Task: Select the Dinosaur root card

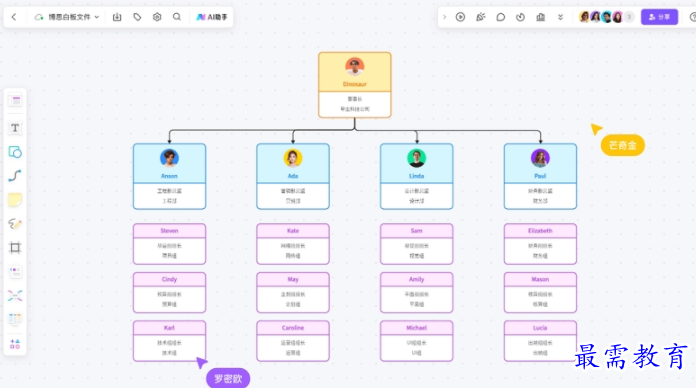Action: click(355, 85)
